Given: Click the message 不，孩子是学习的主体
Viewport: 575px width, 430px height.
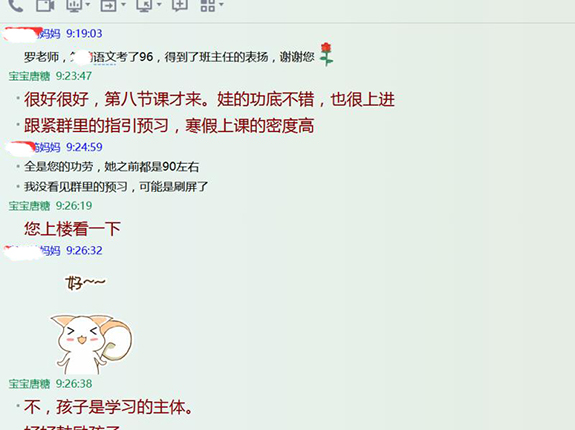Looking at the screenshot, I should click(109, 407).
